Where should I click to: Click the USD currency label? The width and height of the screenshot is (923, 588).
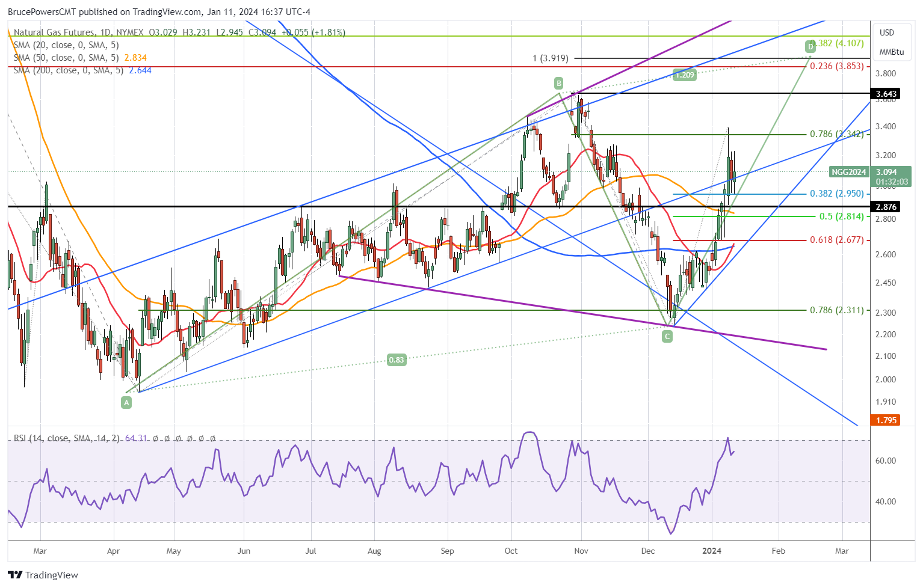pyautogui.click(x=887, y=32)
